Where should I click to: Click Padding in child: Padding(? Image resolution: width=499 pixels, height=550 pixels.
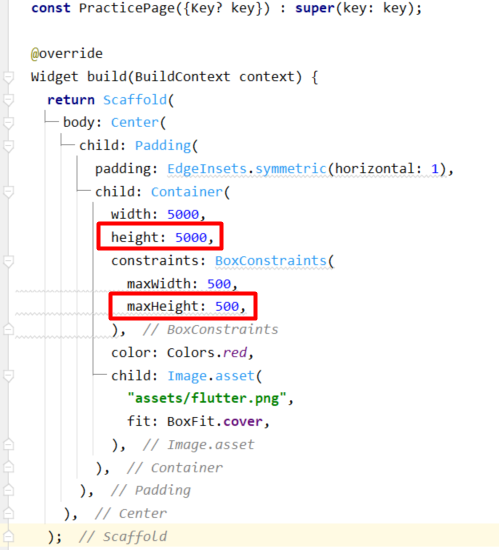click(163, 146)
